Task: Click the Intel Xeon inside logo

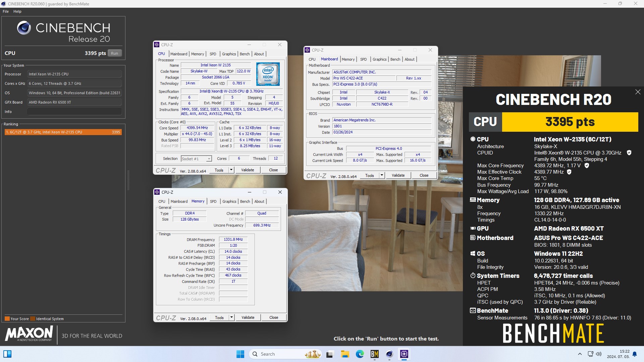Action: 268,74
